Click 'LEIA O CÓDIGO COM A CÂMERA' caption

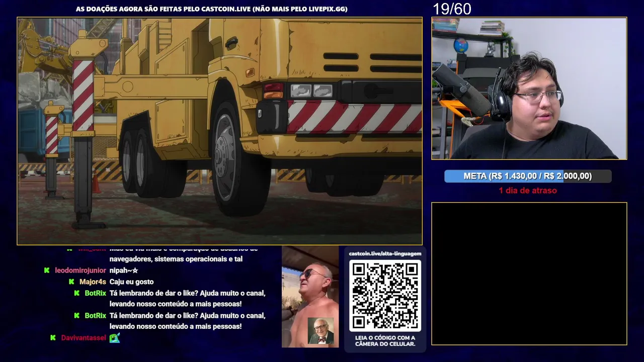click(385, 341)
